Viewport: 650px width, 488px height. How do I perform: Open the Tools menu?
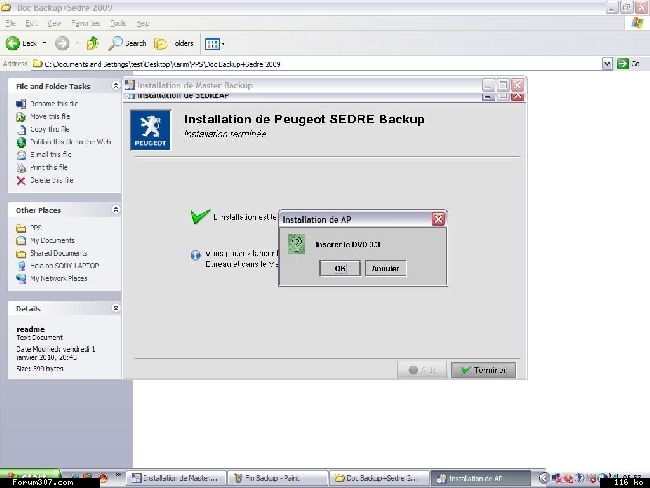tap(118, 23)
